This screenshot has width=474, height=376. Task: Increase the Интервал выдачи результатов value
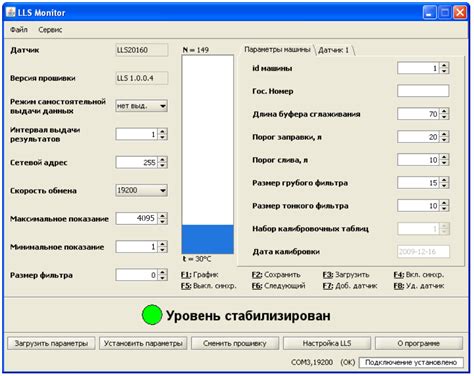click(x=162, y=131)
